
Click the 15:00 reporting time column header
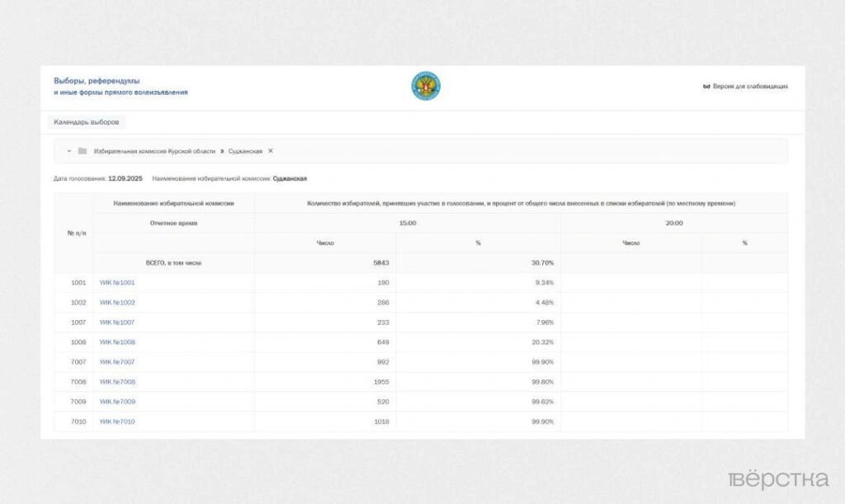[x=408, y=224]
